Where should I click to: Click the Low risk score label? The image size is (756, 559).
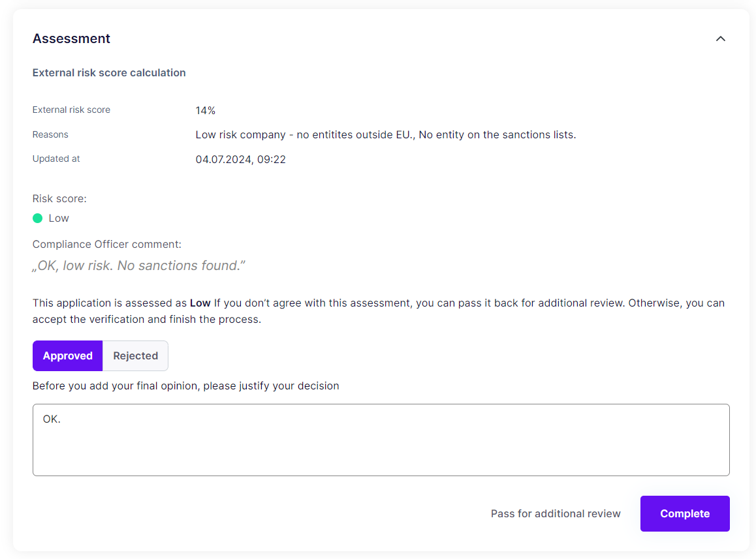coord(59,219)
